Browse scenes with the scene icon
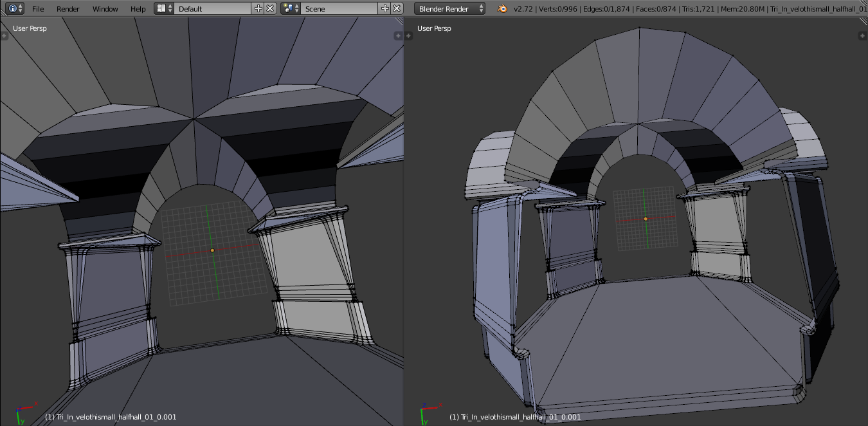The height and width of the screenshot is (426, 868). [291, 8]
